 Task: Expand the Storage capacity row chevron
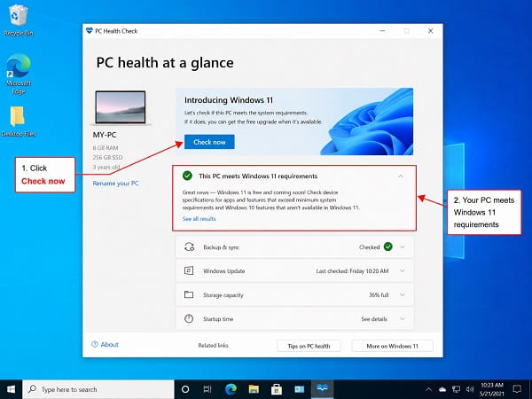tap(402, 295)
